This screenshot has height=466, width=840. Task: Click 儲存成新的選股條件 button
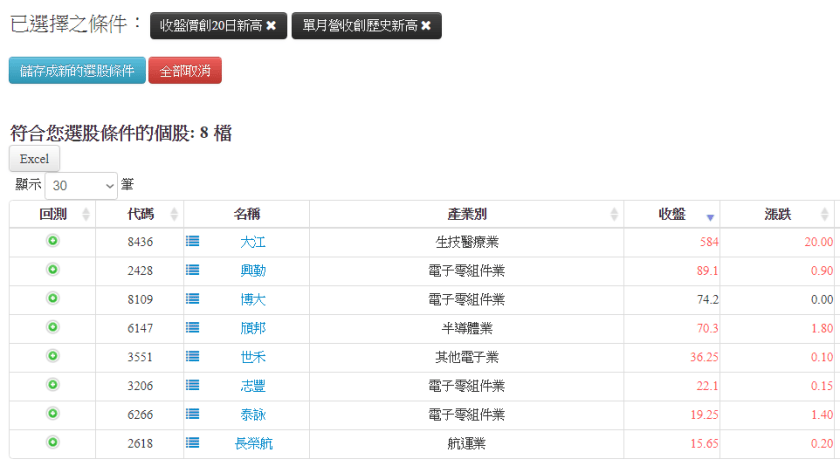coord(77,71)
